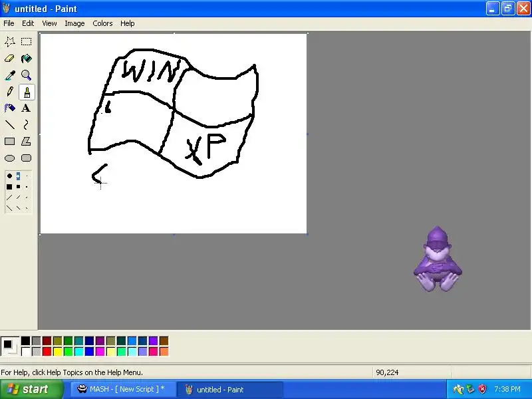This screenshot has height=399, width=532.
Task: Pick the teal swatch in the top row
Action: (78, 340)
